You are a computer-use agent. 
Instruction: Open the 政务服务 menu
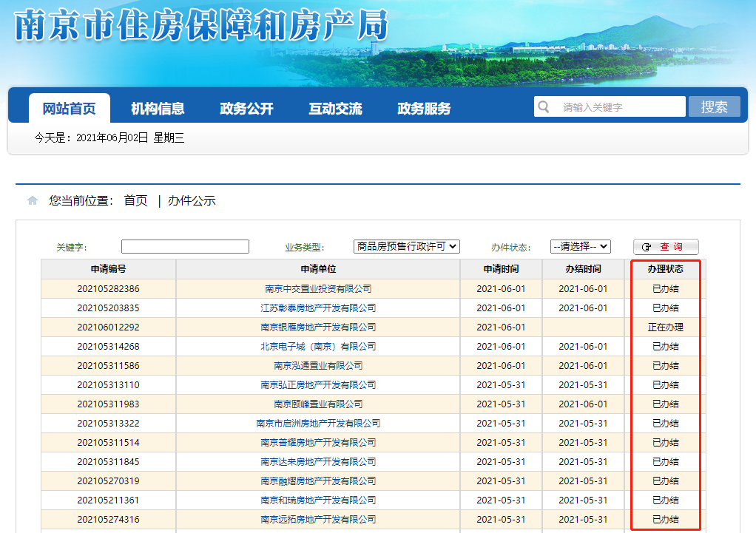click(424, 109)
